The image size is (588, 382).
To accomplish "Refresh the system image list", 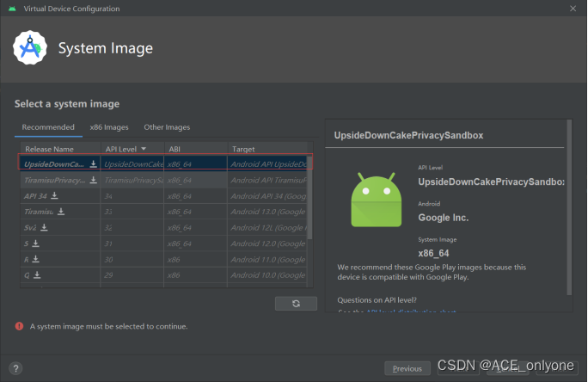I will point(296,304).
